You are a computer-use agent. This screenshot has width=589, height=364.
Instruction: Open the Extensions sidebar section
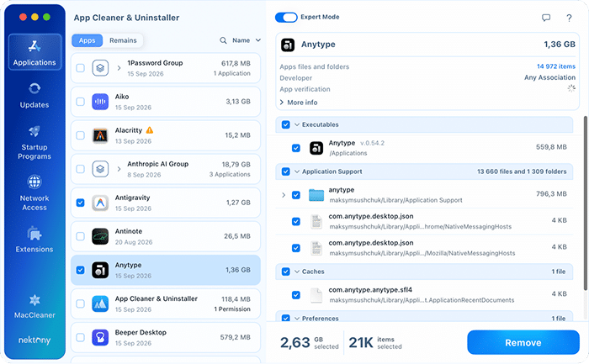(34, 240)
